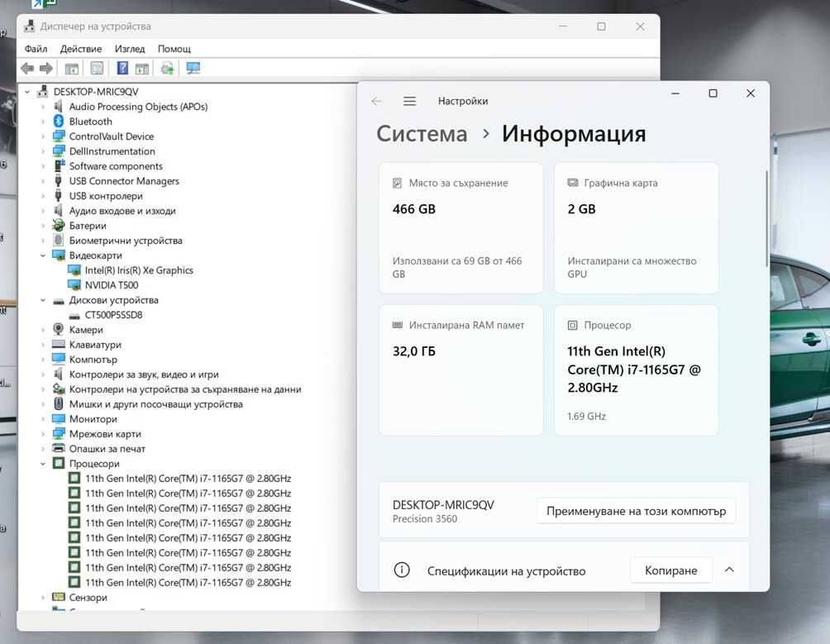Select USB контролери tree item
The width and height of the screenshot is (830, 644).
[x=106, y=196]
